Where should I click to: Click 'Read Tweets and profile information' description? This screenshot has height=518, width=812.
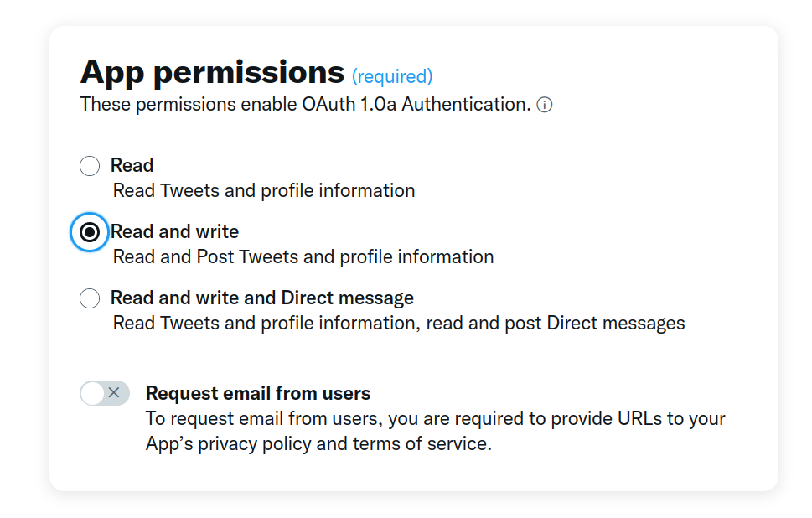tap(263, 190)
